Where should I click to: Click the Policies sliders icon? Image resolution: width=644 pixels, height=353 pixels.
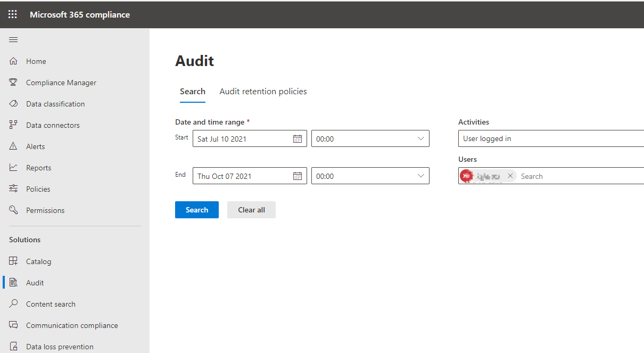[x=14, y=189]
